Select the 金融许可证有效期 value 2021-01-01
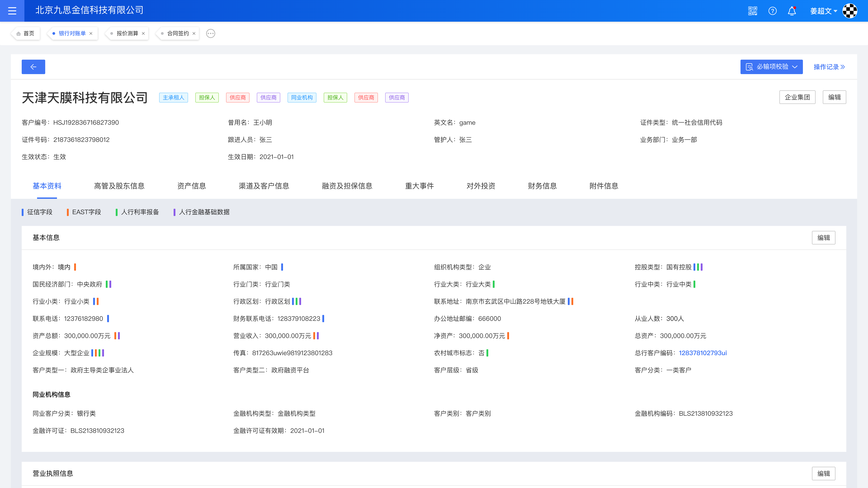Image resolution: width=868 pixels, height=488 pixels. (307, 431)
